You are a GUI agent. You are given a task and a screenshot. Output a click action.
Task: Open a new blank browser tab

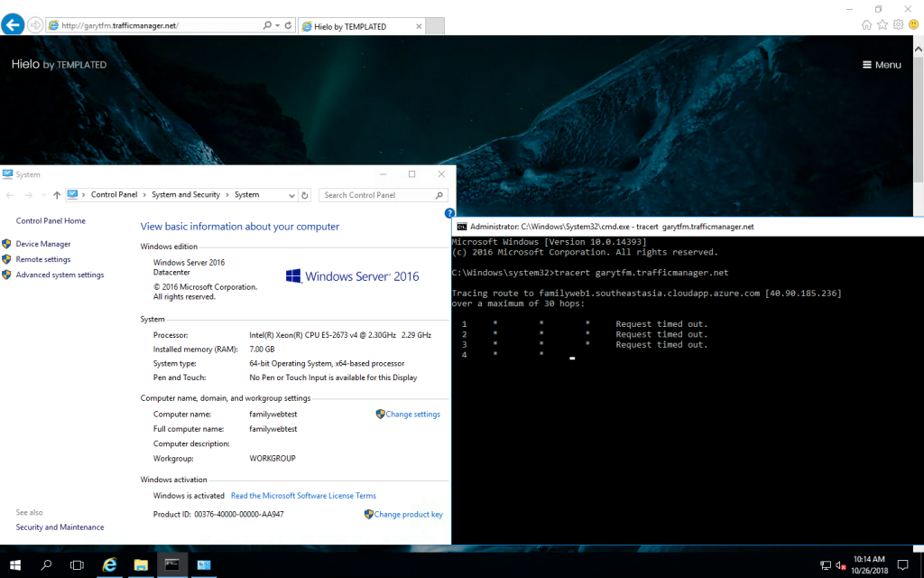435,26
